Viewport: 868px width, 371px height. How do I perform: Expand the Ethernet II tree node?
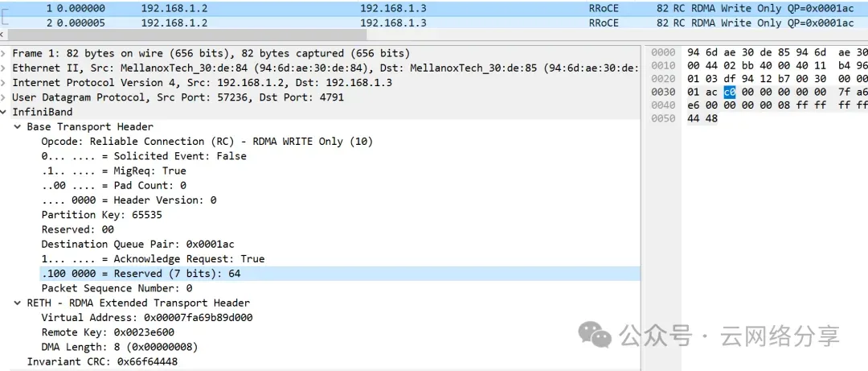pyautogui.click(x=6, y=68)
